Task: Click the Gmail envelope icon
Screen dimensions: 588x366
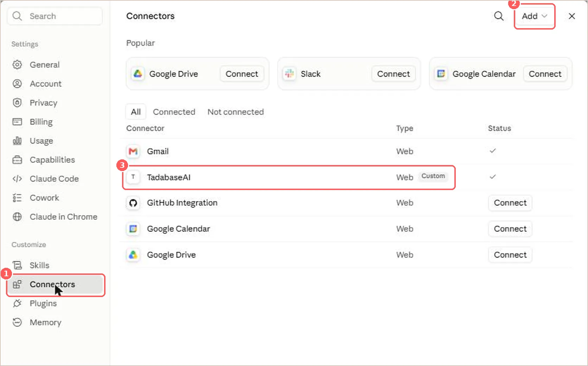Action: [x=133, y=151]
